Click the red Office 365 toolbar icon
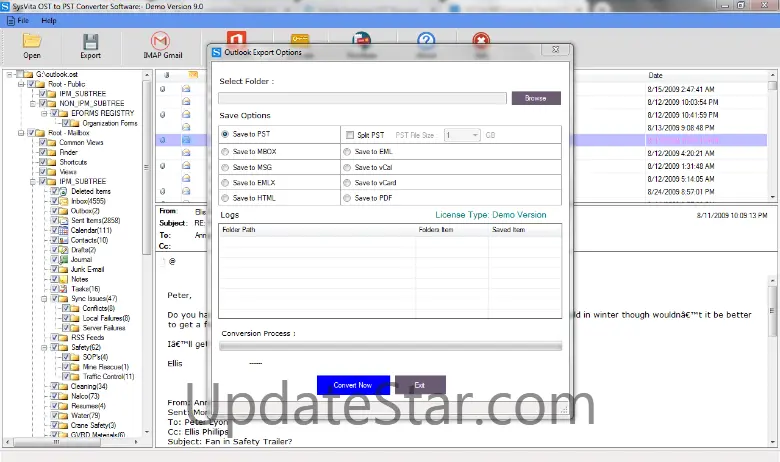The width and height of the screenshot is (780, 462). click(x=236, y=37)
